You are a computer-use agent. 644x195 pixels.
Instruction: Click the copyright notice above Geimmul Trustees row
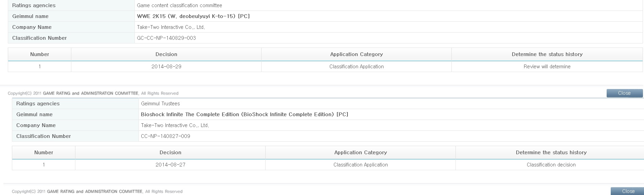(x=93, y=93)
